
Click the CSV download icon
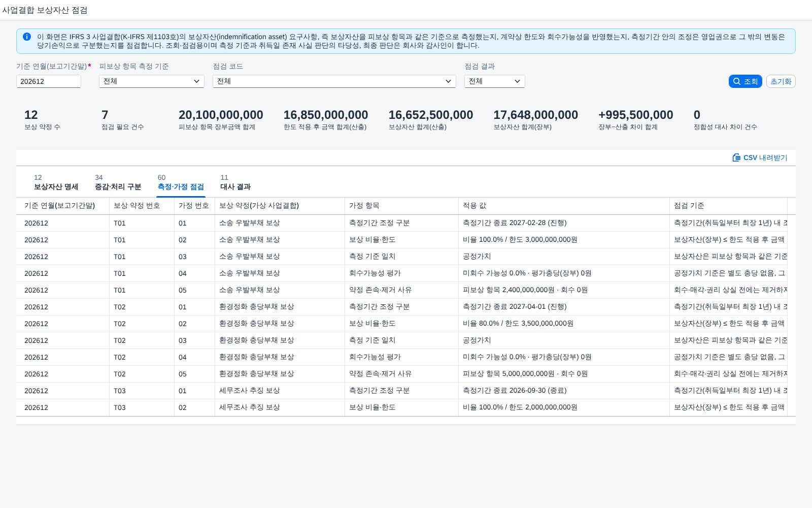pos(736,157)
